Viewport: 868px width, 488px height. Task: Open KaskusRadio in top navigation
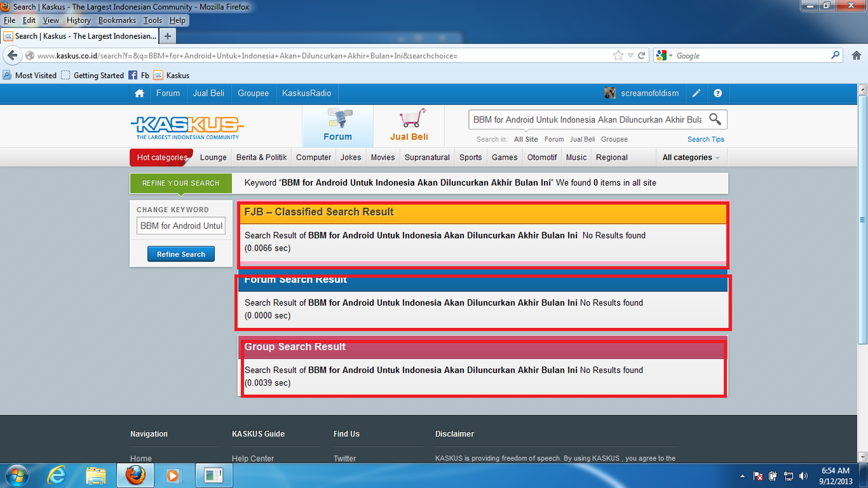[307, 94]
